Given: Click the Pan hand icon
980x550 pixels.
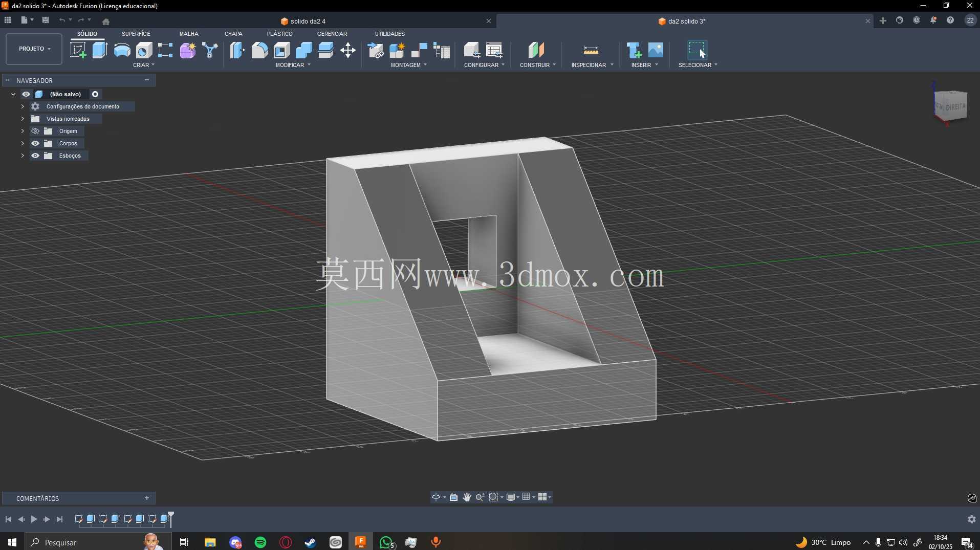Looking at the screenshot, I should tap(467, 497).
